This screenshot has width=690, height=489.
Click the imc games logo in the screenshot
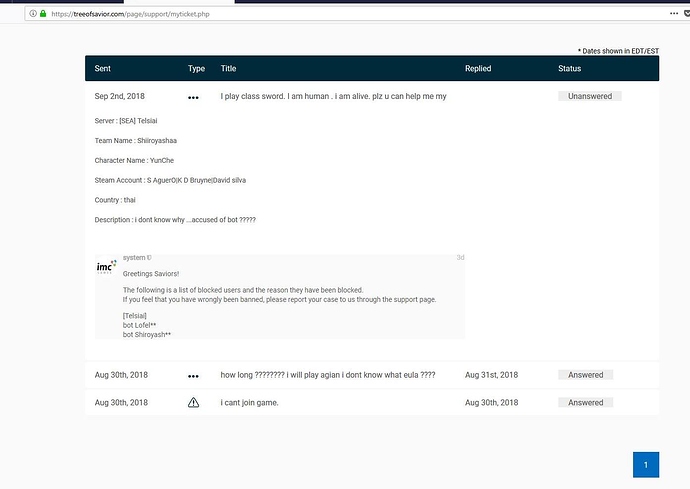(106, 267)
